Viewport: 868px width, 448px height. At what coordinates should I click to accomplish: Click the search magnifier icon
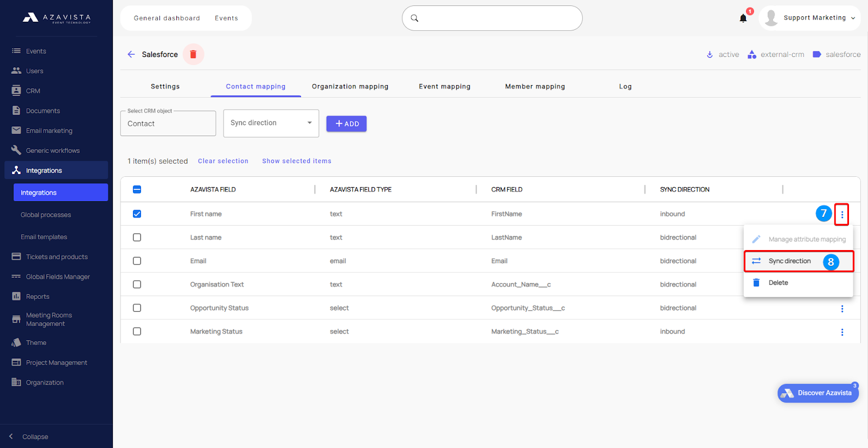pos(414,18)
